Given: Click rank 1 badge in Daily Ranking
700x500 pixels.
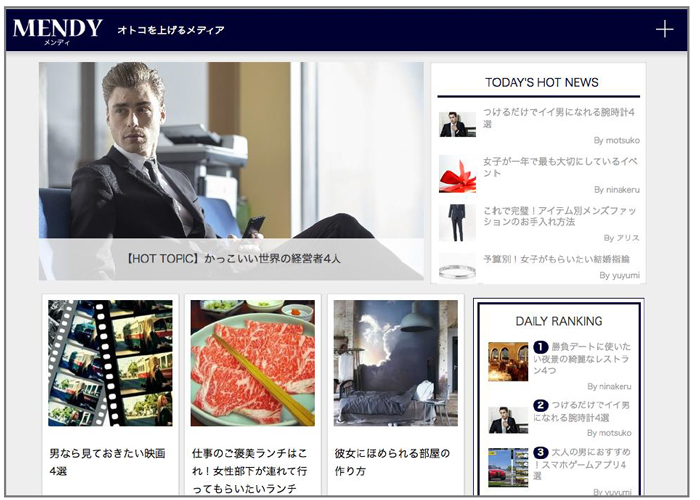Looking at the screenshot, I should 541,347.
